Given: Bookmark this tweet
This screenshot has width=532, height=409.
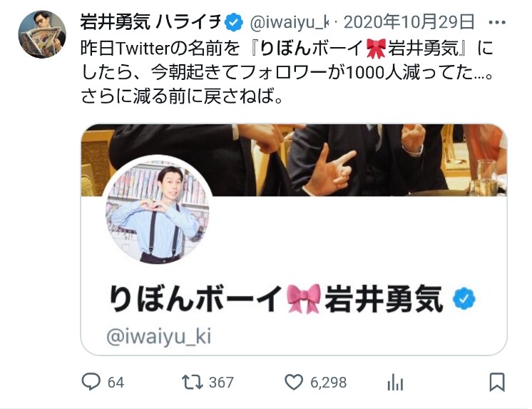Looking at the screenshot, I should pos(497,382).
